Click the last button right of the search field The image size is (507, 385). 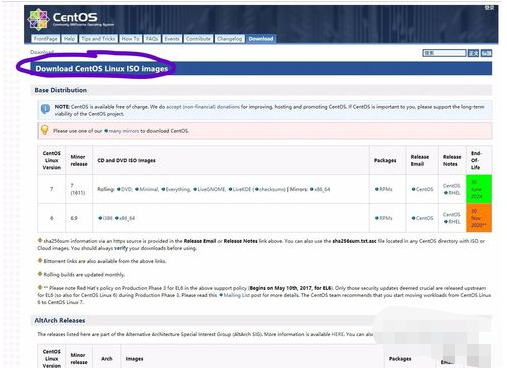[486, 53]
